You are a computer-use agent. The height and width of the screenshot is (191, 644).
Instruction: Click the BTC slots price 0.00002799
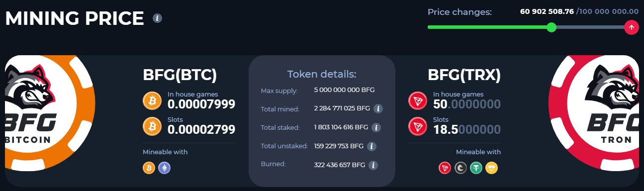pyautogui.click(x=201, y=130)
